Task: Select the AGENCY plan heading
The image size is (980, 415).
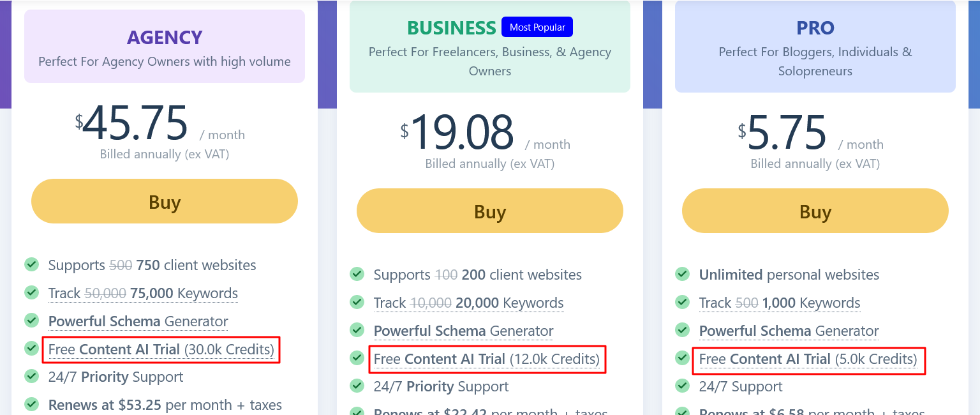Action: [x=165, y=38]
